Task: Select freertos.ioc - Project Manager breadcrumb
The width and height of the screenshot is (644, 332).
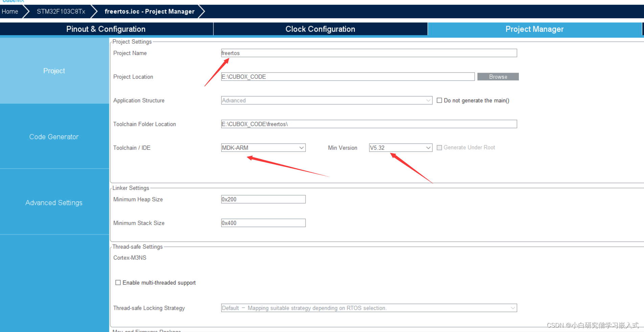Action: [x=149, y=11]
